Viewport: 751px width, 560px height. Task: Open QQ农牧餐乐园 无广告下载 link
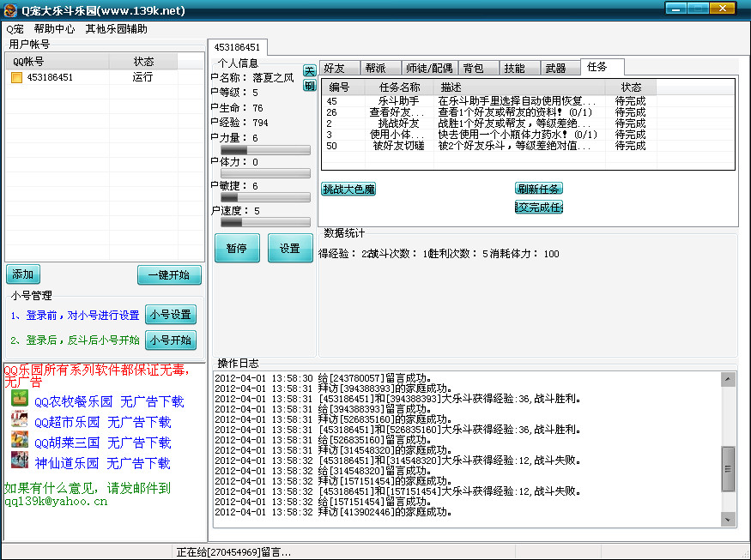coord(109,401)
